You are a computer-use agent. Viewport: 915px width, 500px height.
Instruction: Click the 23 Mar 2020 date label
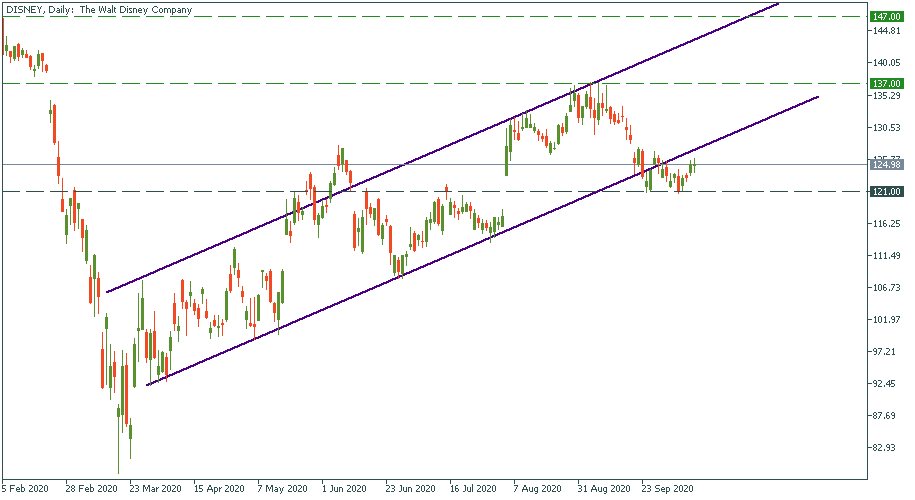pos(156,490)
